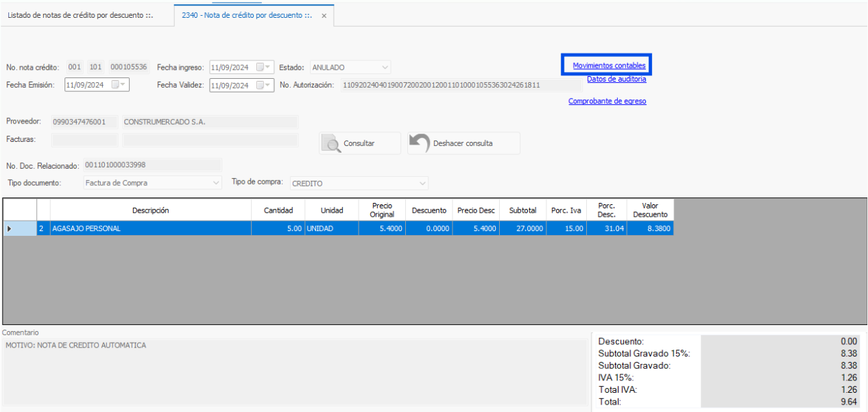Viewport: 868px width, 412px height.
Task: Click the Consultar magnifier icon
Action: pyautogui.click(x=332, y=144)
